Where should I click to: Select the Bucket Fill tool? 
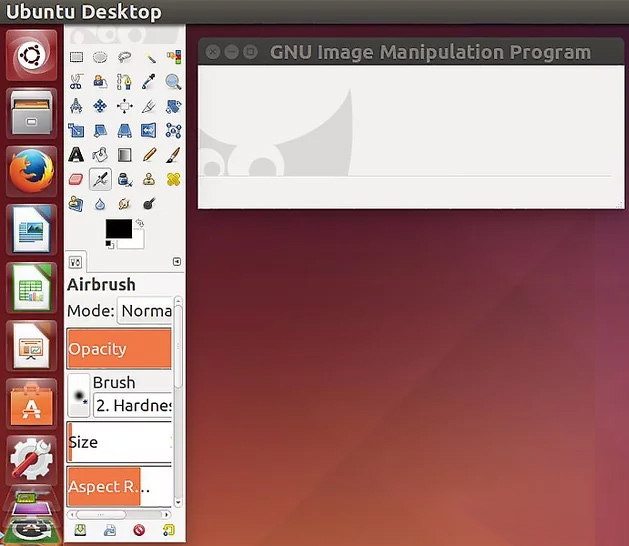pos(100,155)
